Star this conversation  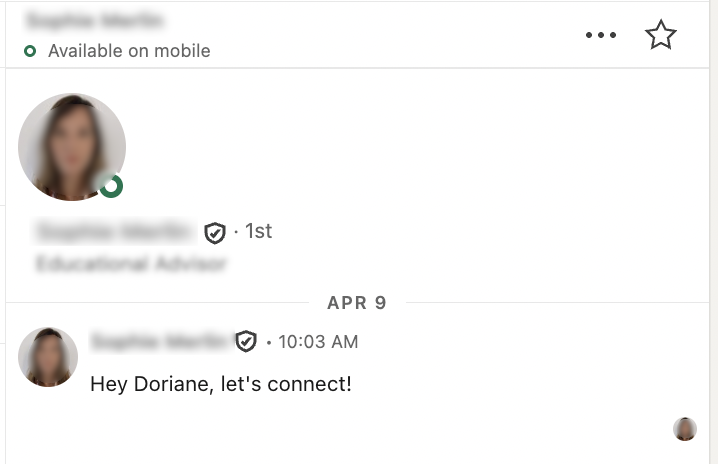tap(660, 35)
